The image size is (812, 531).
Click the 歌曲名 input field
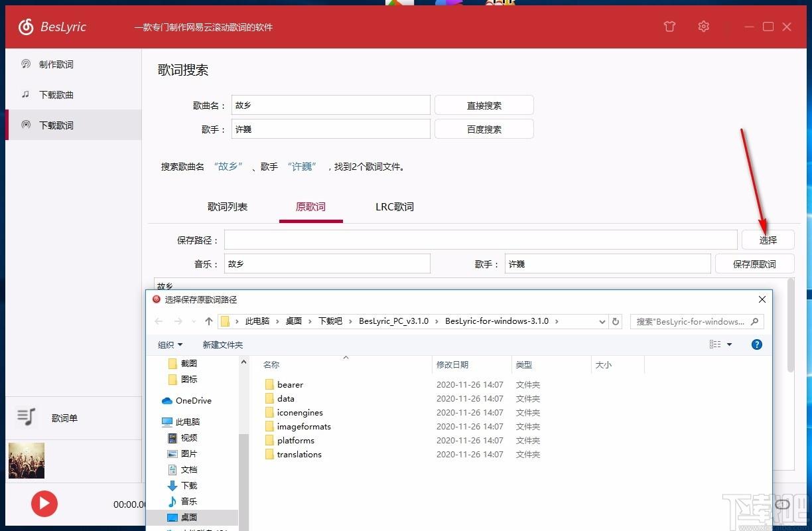(331, 106)
